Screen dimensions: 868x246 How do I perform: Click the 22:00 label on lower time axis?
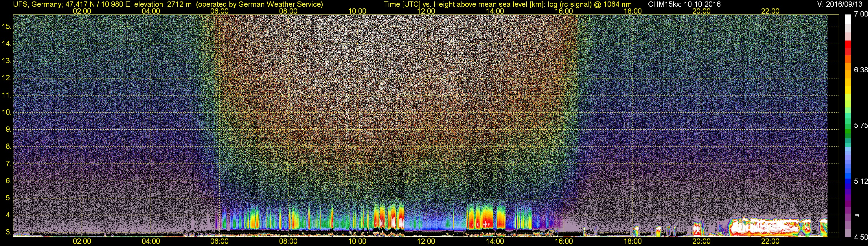[x=770, y=241]
